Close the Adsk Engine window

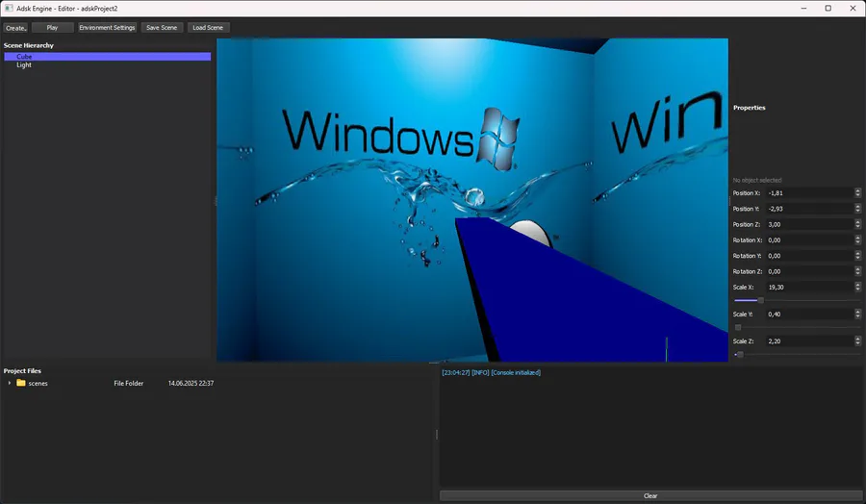tap(853, 9)
